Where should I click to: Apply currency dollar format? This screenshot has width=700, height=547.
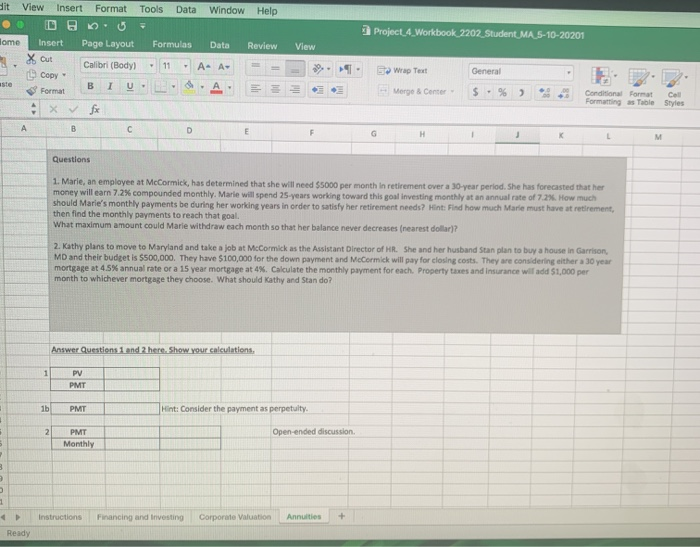[475, 92]
